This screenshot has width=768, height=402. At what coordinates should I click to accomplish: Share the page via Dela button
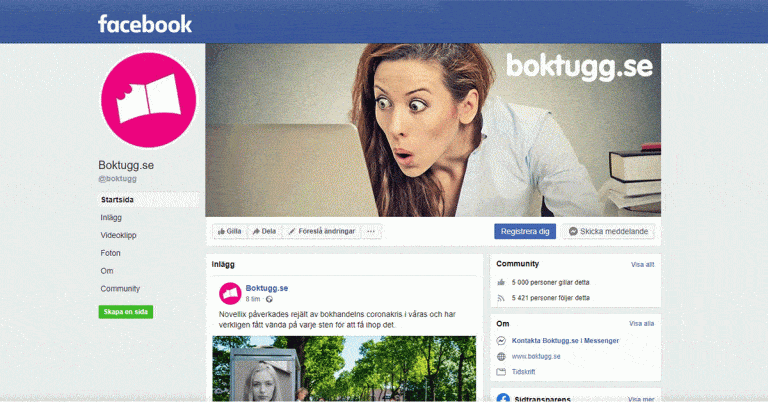(x=264, y=231)
